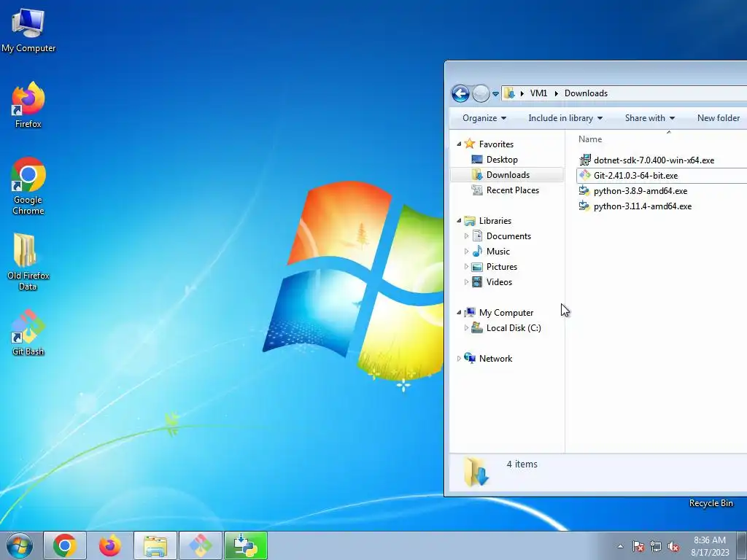This screenshot has width=747, height=560.
Task: Show hidden system tray icons
Action: (x=620, y=546)
